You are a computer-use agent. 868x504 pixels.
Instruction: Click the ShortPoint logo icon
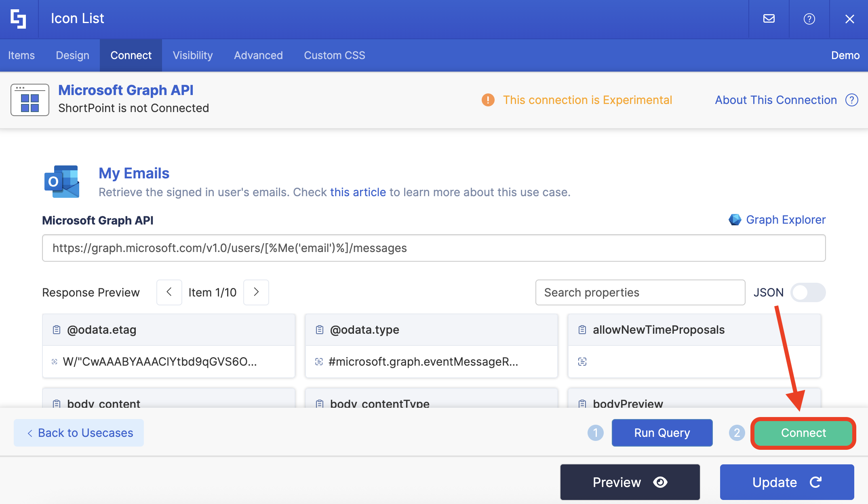point(19,19)
